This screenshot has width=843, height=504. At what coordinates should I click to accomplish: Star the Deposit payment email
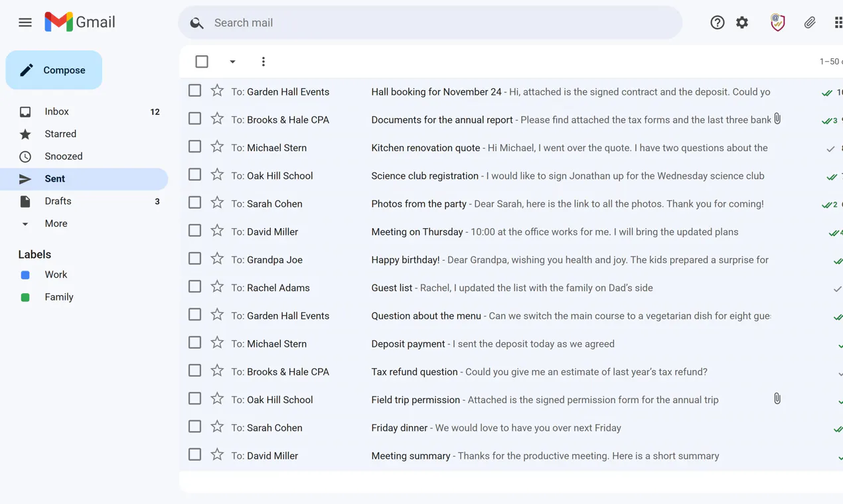pyautogui.click(x=217, y=343)
